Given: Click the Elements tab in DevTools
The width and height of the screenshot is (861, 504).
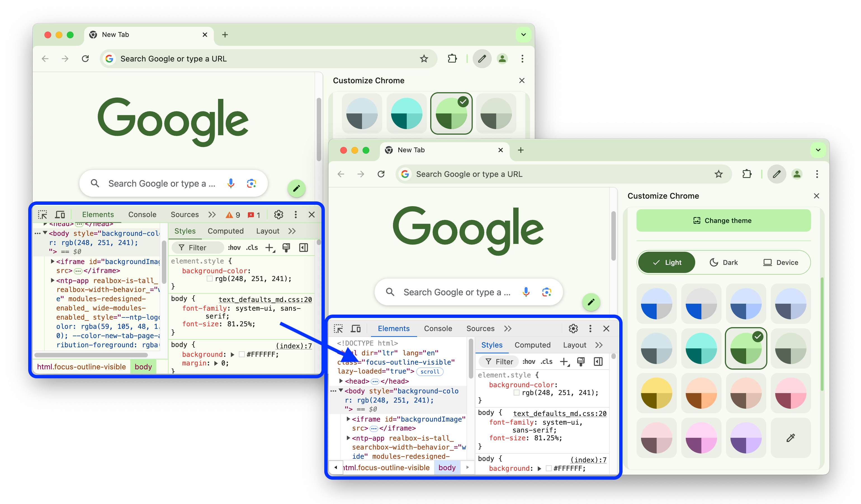Looking at the screenshot, I should click(x=394, y=328).
